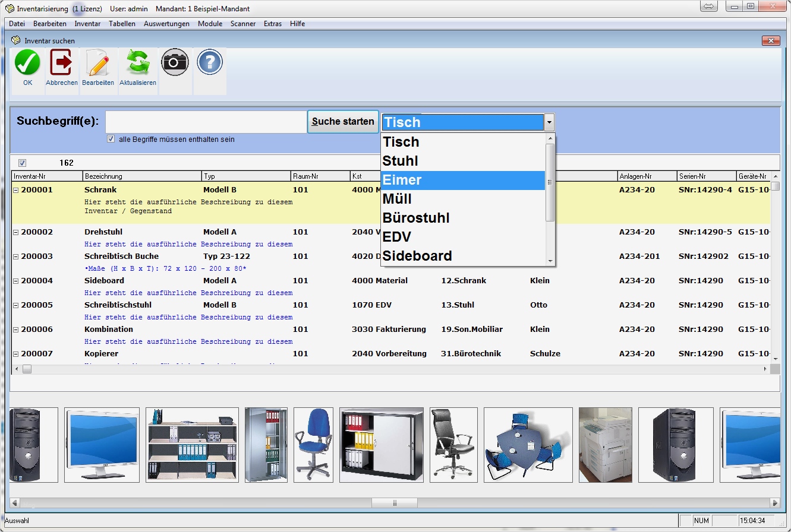The width and height of the screenshot is (791, 532).
Task: Select the Bearbeiten pencil icon
Action: click(98, 62)
